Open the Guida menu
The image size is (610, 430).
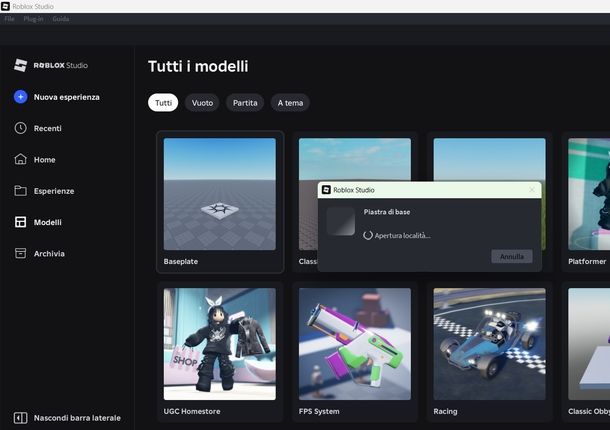(61, 19)
